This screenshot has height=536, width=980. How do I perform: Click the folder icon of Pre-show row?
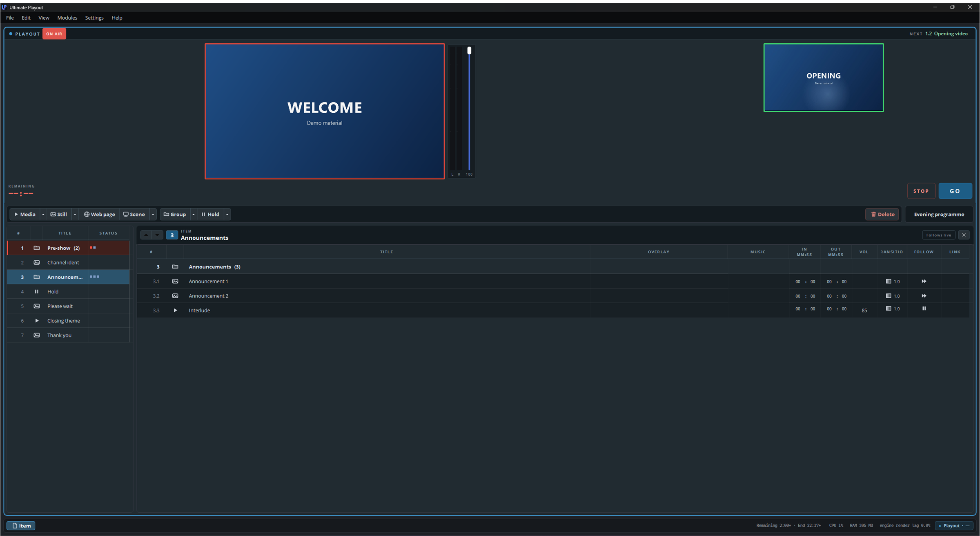click(37, 248)
